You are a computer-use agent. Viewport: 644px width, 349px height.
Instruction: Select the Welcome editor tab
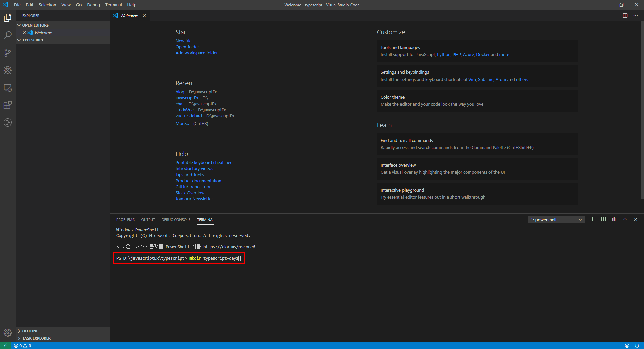coord(129,16)
